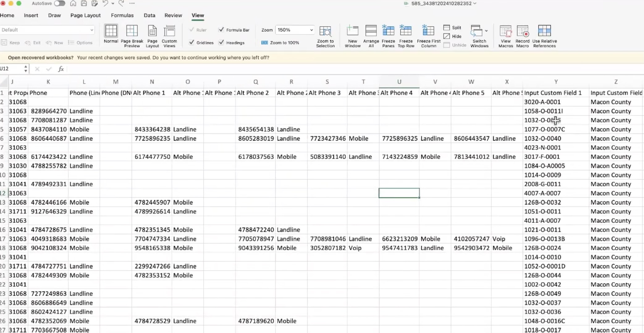Click the Freeze Top Row icon
644x333 pixels.
406,31
